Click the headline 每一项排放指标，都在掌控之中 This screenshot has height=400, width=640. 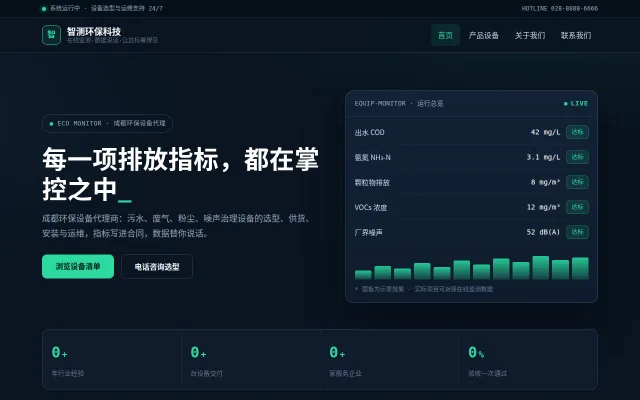click(180, 174)
